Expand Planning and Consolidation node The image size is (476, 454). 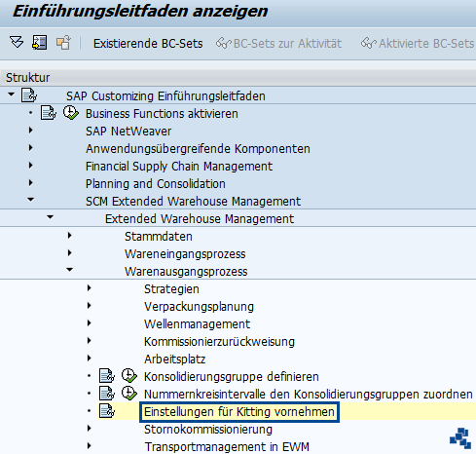(x=30, y=183)
